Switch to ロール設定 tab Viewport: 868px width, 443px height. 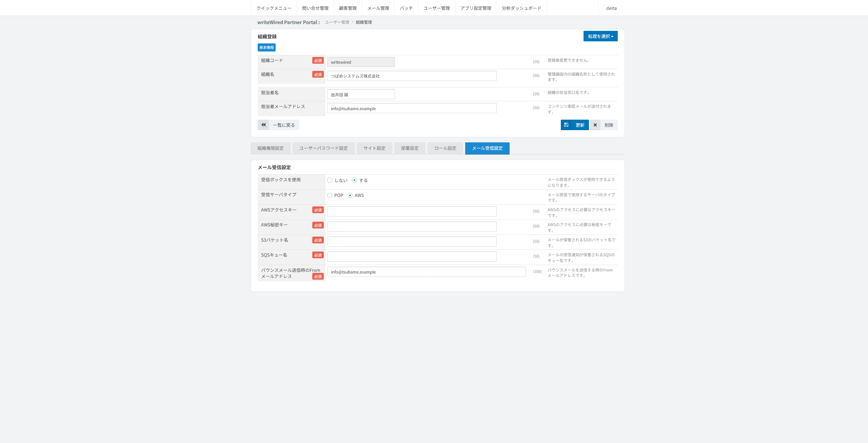point(445,148)
